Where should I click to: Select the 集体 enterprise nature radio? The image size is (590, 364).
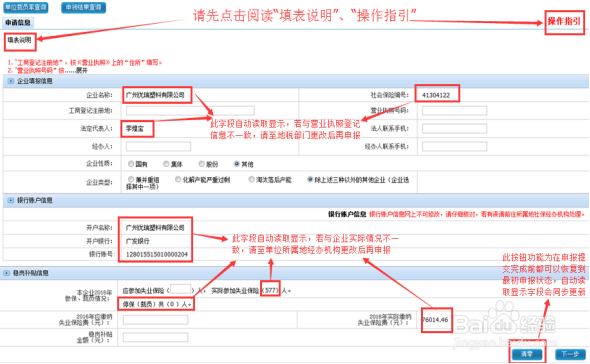tap(166, 164)
